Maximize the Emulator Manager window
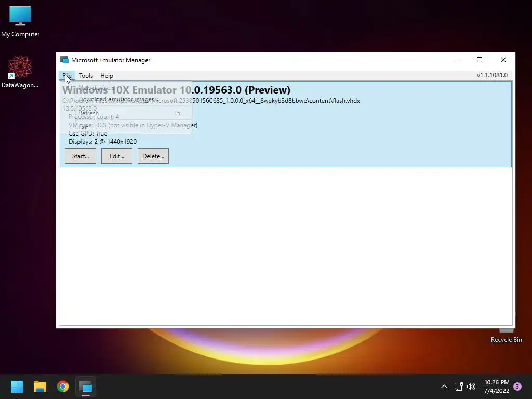 tap(480, 60)
